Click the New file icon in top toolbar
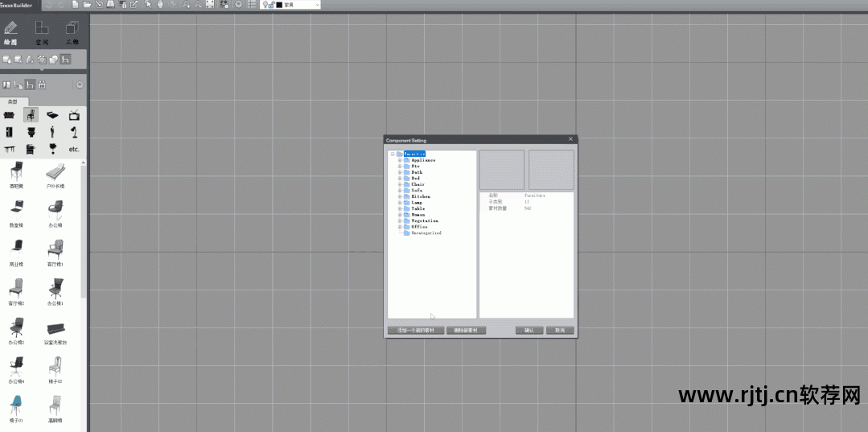The width and height of the screenshot is (868, 432). click(x=76, y=5)
